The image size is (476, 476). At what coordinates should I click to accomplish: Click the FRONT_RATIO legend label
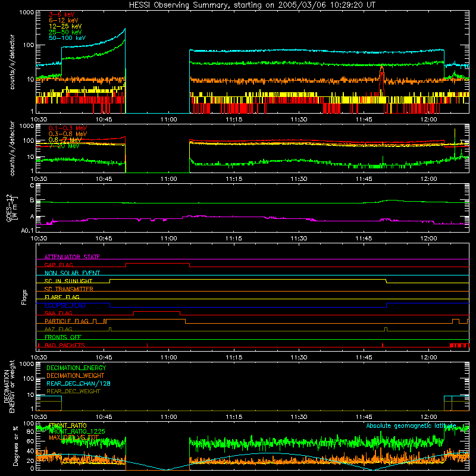[x=68, y=425]
